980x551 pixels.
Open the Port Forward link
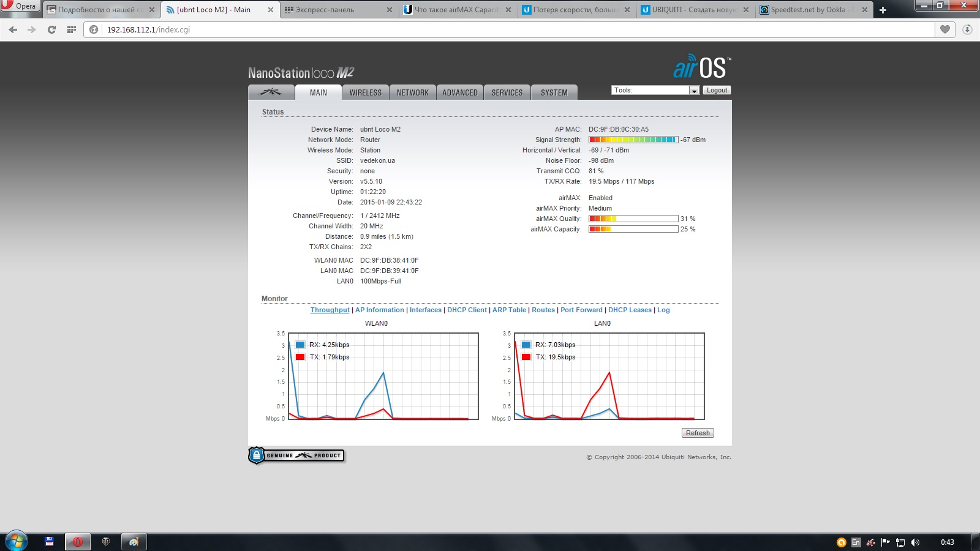(581, 310)
